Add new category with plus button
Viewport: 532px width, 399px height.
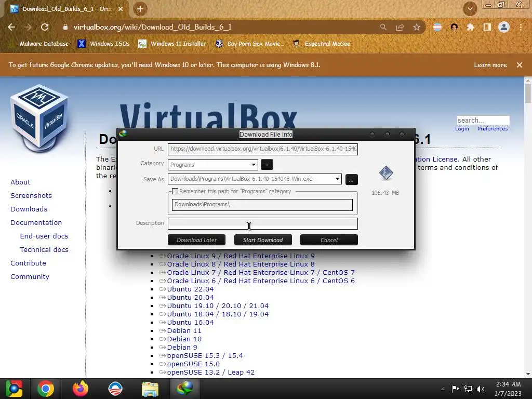click(x=267, y=165)
